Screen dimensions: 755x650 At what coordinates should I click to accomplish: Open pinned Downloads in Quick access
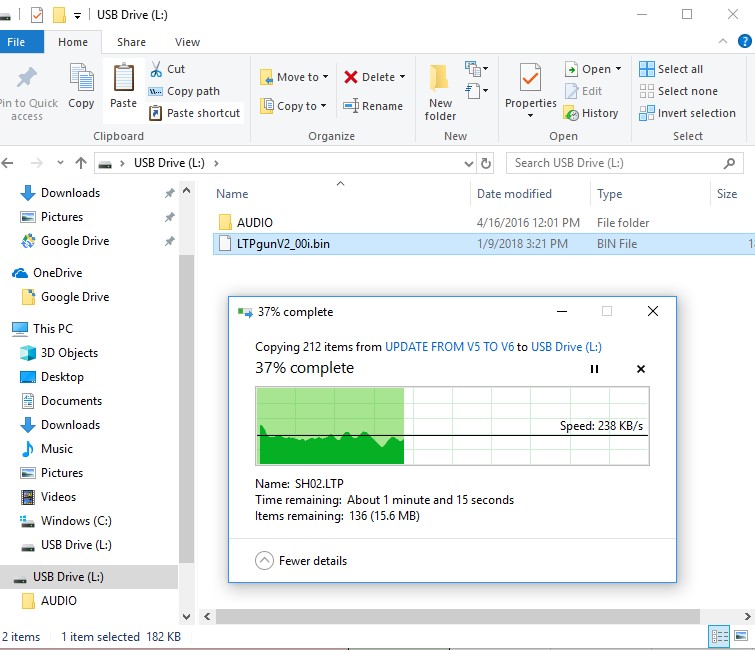point(70,193)
